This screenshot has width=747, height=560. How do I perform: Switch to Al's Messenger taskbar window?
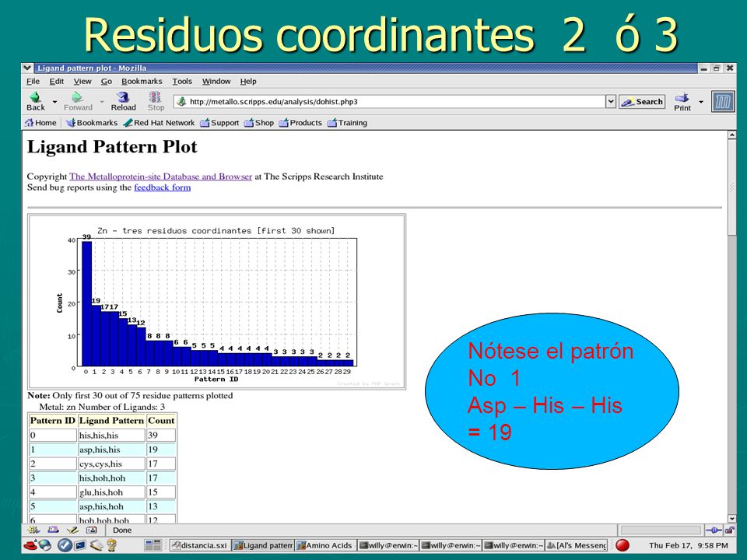pos(577,545)
